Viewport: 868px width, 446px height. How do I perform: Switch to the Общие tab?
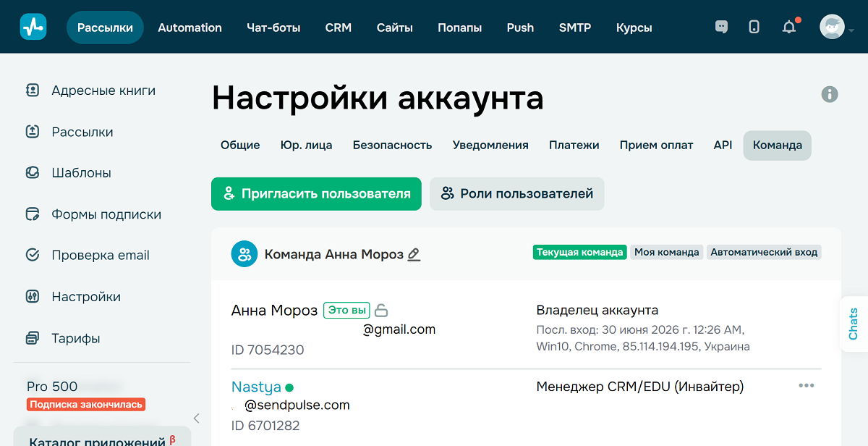[x=240, y=145]
